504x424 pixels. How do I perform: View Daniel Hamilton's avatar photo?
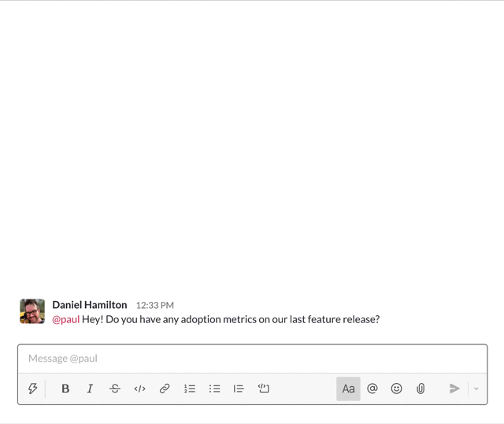click(32, 311)
